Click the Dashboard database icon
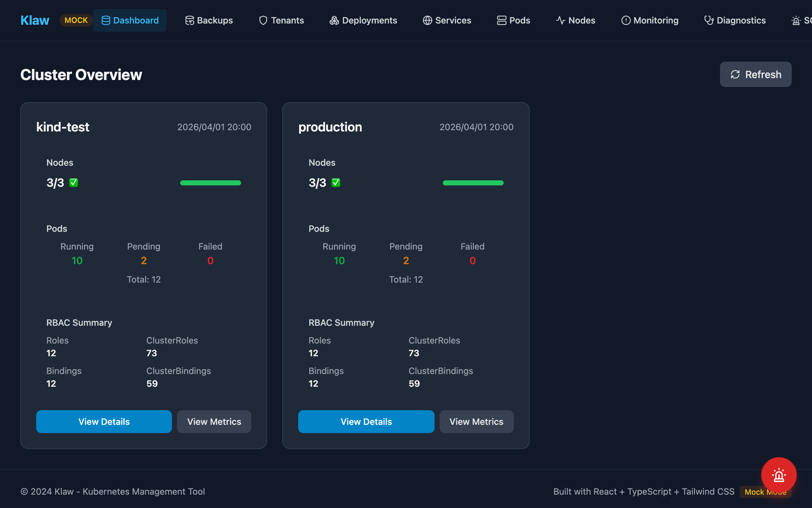Viewport: 812px width, 508px height. (106, 21)
